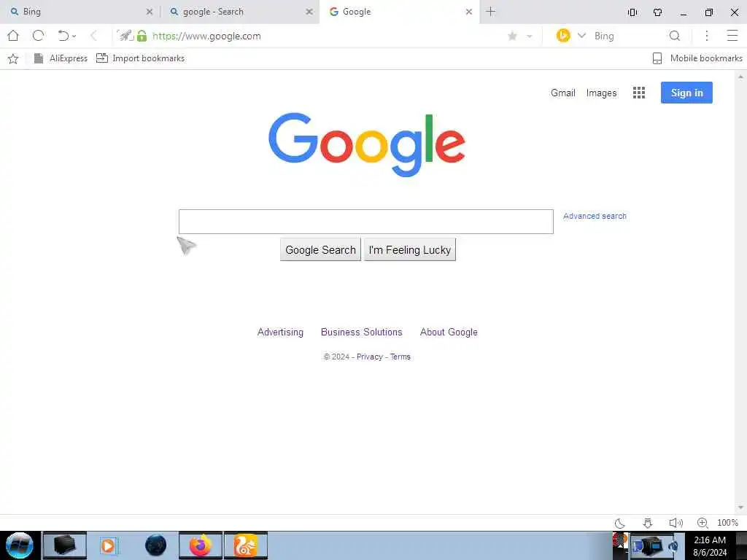Expand the search engine chevron next to Bing
This screenshot has height=560, width=747.
coord(581,36)
